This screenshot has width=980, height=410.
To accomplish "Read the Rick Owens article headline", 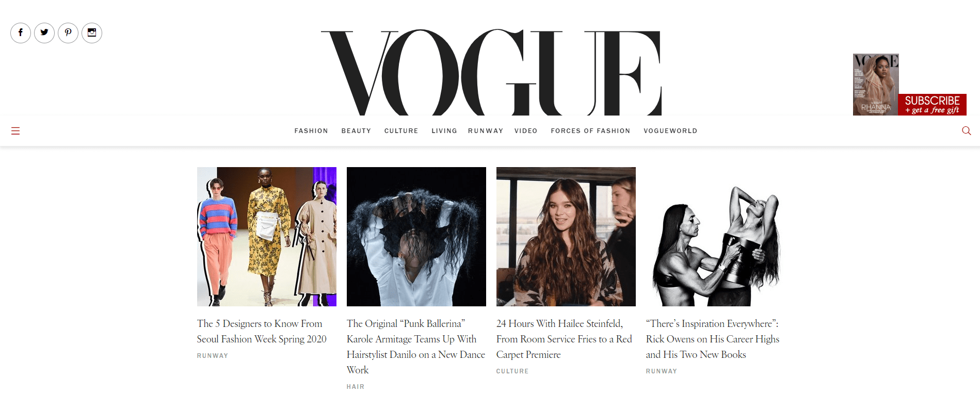I will (x=713, y=339).
